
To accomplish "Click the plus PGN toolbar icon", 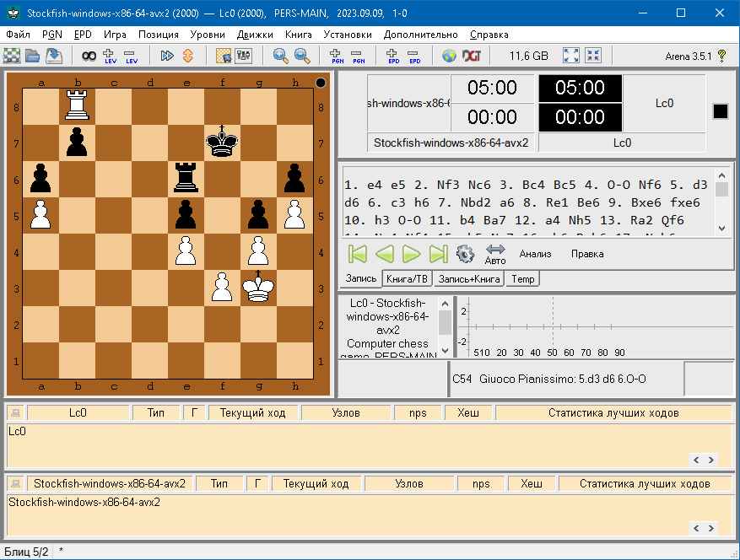I will [337, 56].
